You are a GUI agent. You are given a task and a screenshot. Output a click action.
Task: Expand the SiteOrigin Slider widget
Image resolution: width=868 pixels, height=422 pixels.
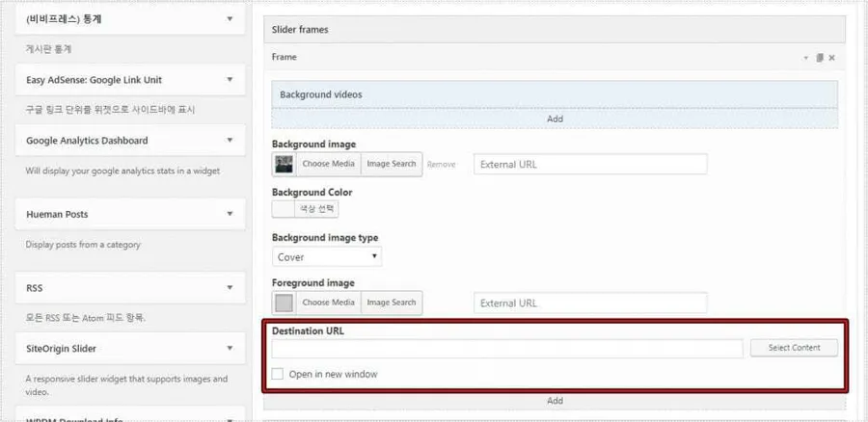(230, 349)
